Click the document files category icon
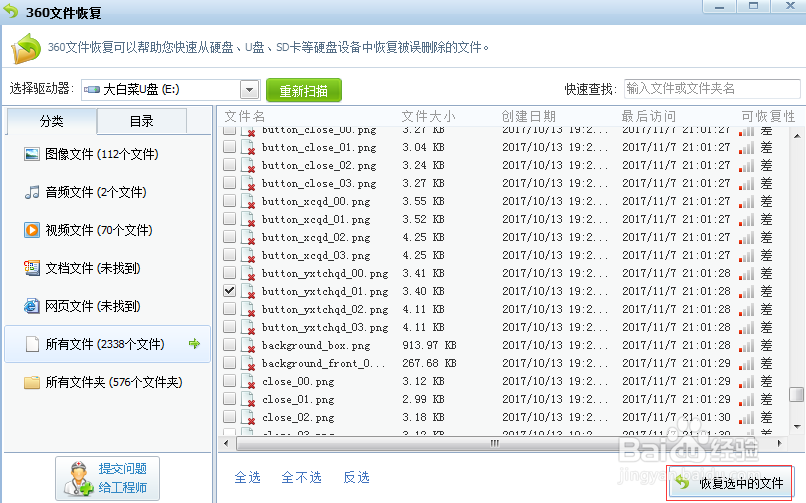This screenshot has height=503, width=806. click(32, 268)
